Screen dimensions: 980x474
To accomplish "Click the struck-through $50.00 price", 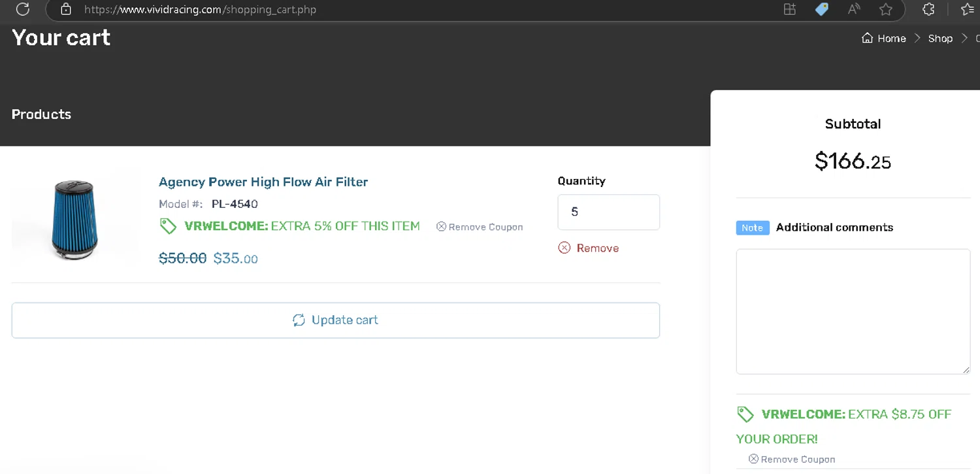I will [x=183, y=258].
